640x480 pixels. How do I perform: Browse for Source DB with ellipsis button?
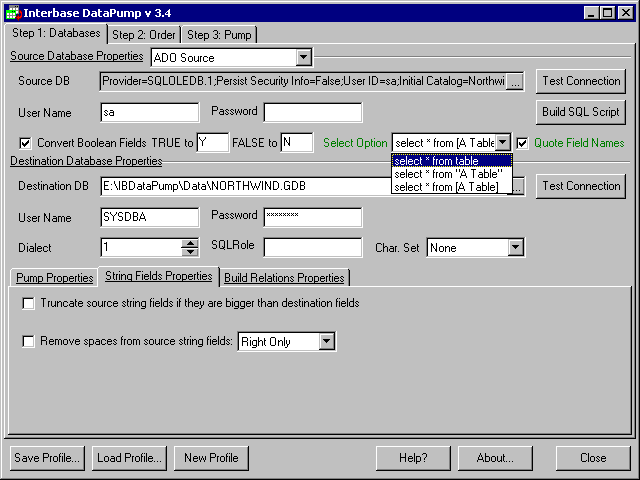[515, 82]
